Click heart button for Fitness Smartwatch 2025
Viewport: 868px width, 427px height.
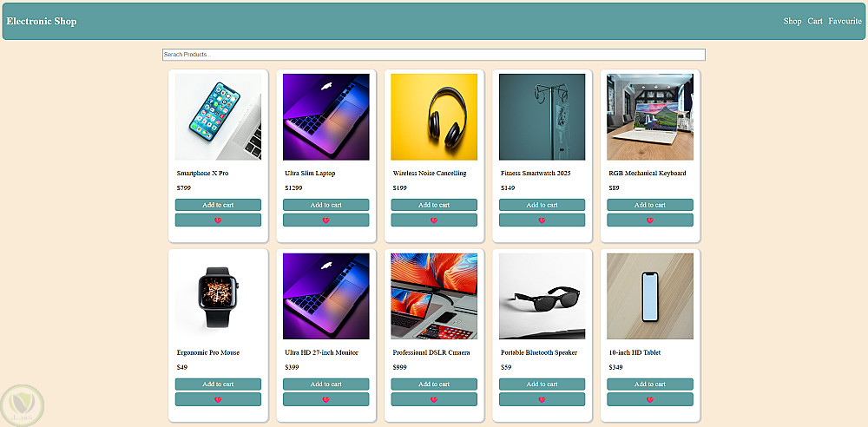click(542, 220)
